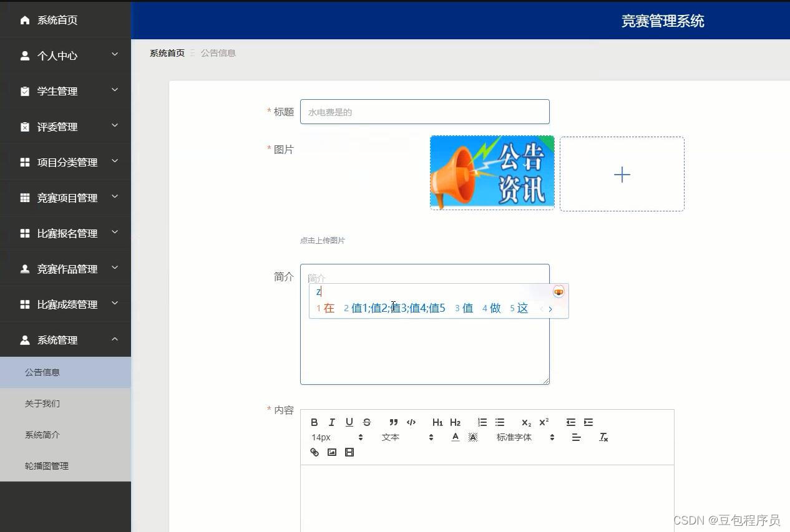Insert an image via the editor toolbar
The width and height of the screenshot is (790, 532).
[x=331, y=452]
